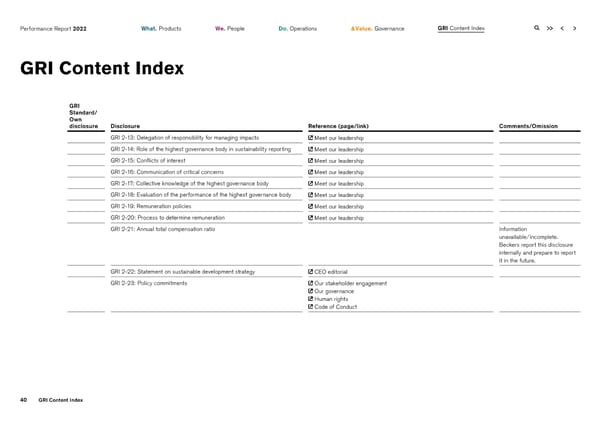Select the GRI Content Index tab

461,28
